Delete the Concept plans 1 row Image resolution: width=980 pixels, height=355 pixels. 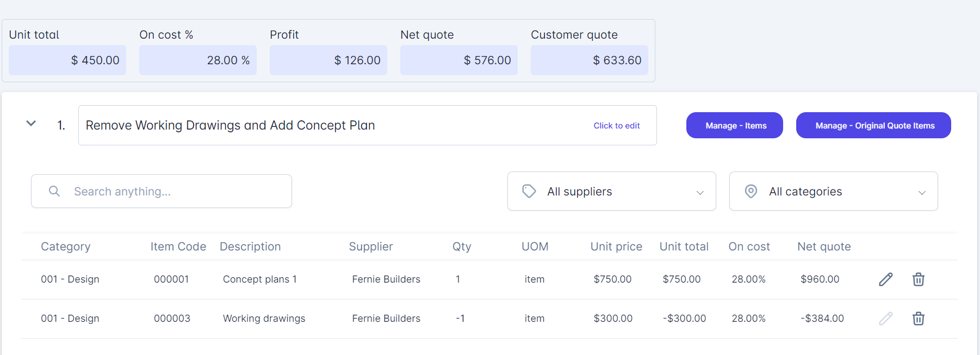[x=918, y=279]
